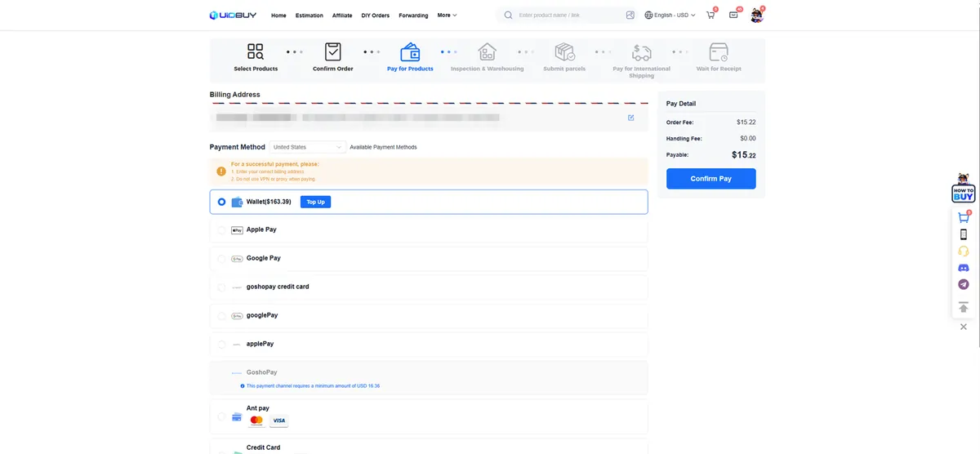Click the Pay for Products wallet icon
The width and height of the screenshot is (980, 454).
click(410, 52)
